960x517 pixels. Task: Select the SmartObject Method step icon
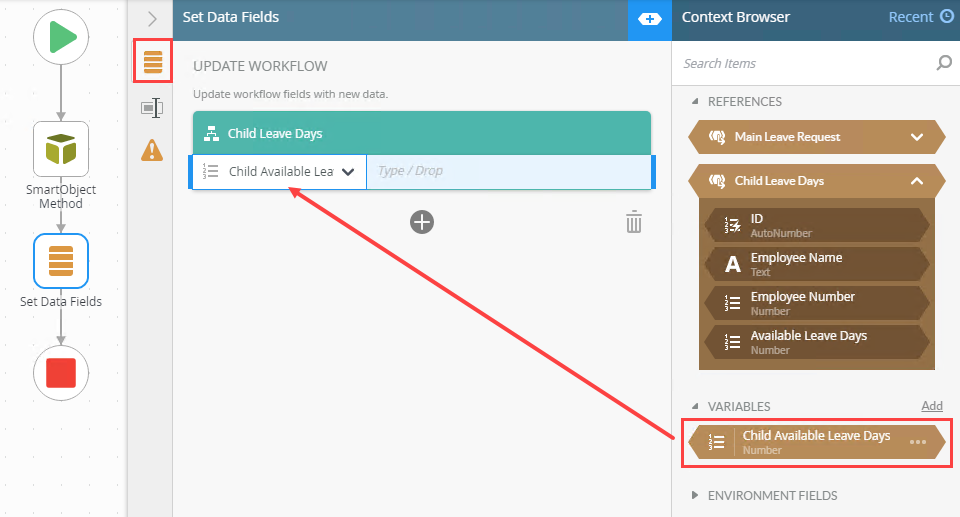pyautogui.click(x=61, y=149)
